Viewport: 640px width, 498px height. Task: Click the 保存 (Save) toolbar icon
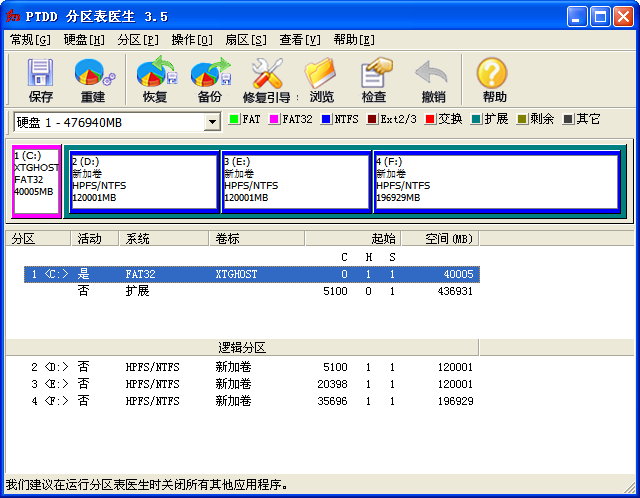click(41, 80)
